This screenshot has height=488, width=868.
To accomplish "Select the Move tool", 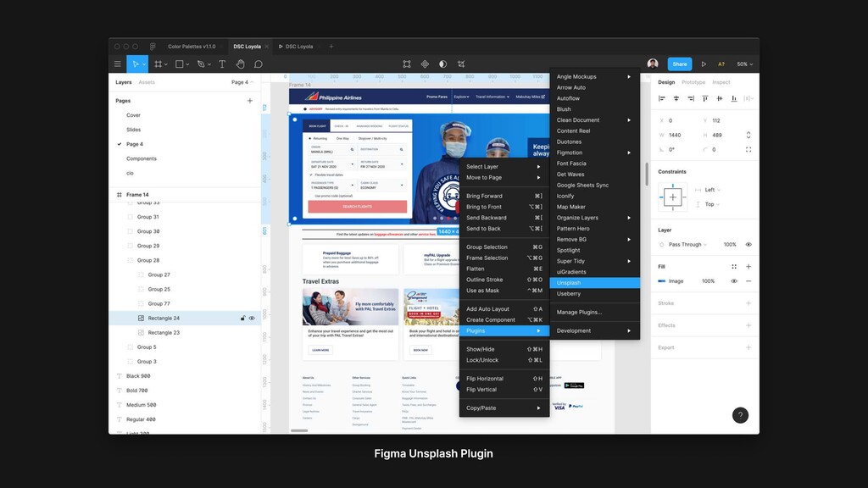I will click(x=135, y=64).
